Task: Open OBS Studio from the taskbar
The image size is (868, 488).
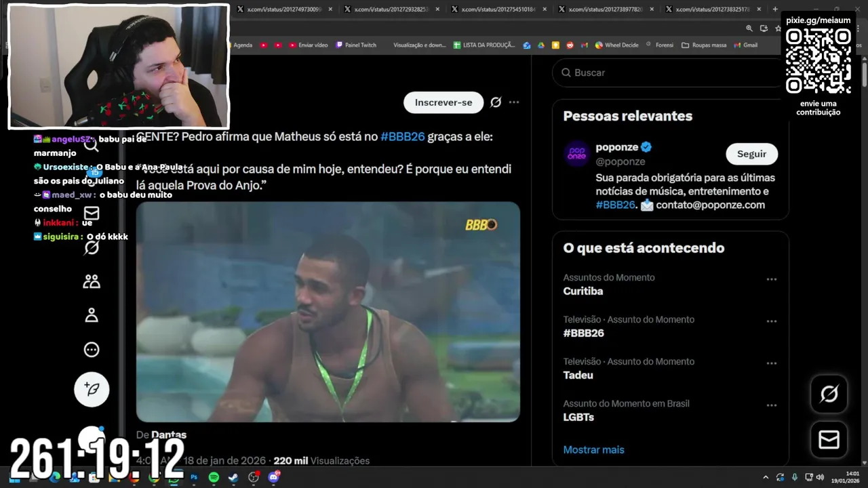Action: (254, 477)
